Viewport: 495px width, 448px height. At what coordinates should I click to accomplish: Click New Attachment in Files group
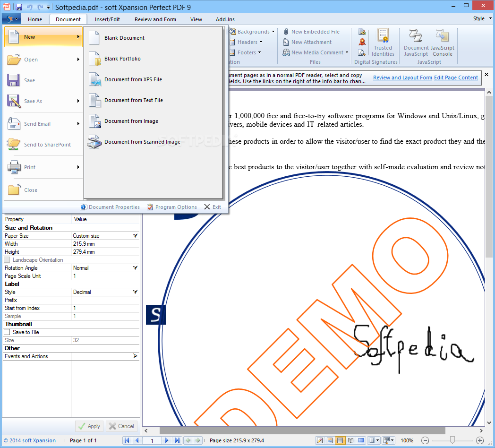(307, 43)
